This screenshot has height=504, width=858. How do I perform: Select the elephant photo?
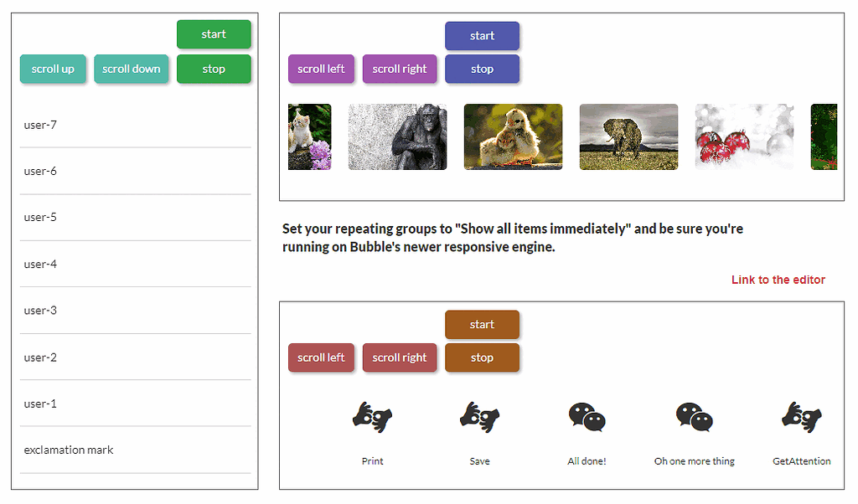pos(628,136)
